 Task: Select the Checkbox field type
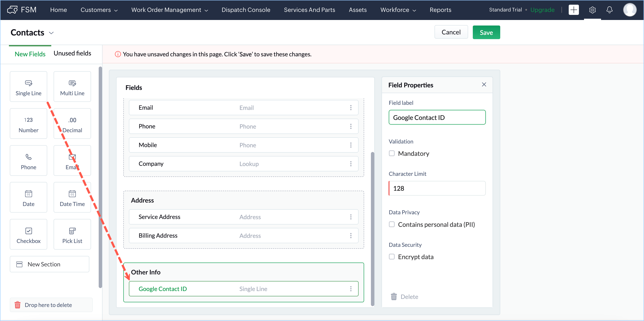(28, 234)
